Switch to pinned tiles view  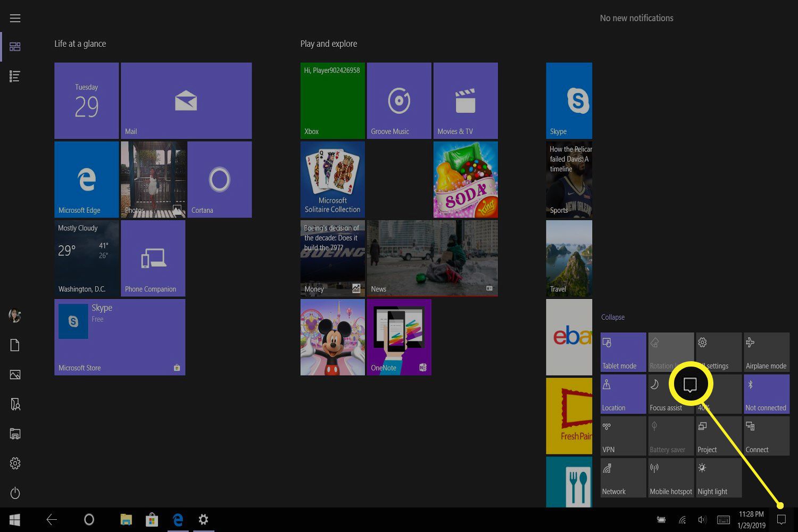click(15, 47)
